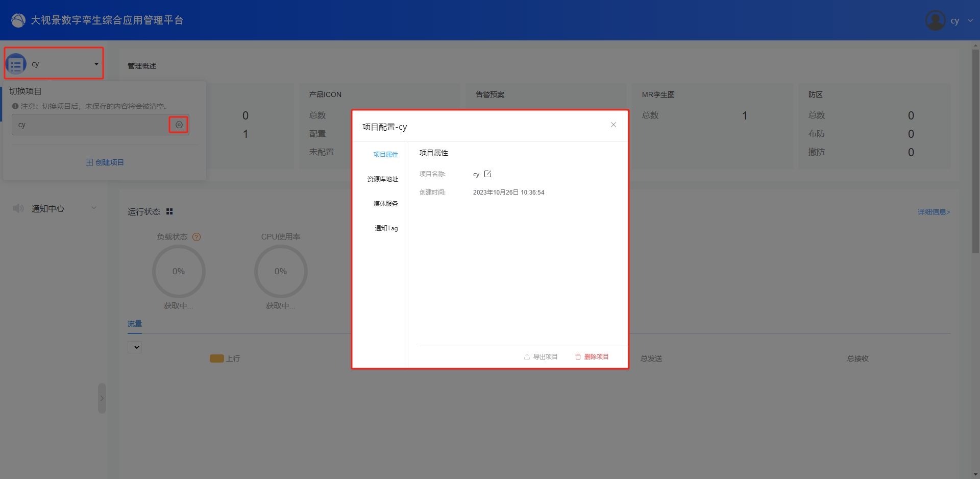Click the 总发送 label
Viewport: 980px width, 479px height.
pos(651,358)
